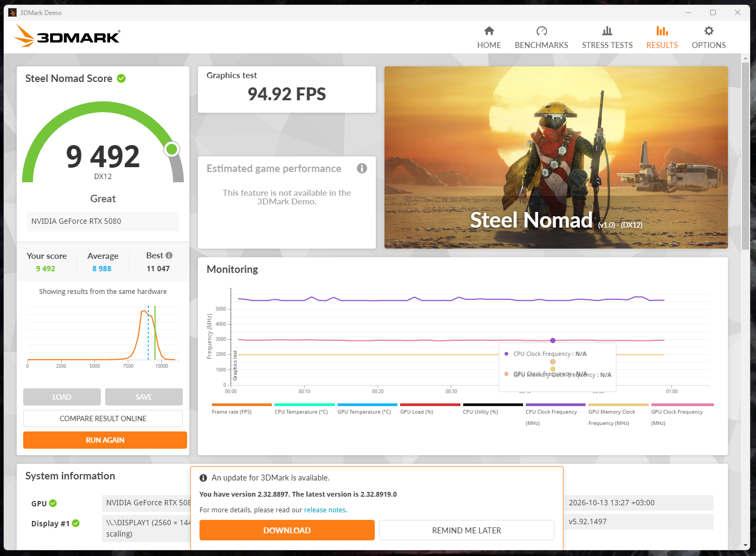Open the Options tab
The image size is (756, 556).
[709, 38]
